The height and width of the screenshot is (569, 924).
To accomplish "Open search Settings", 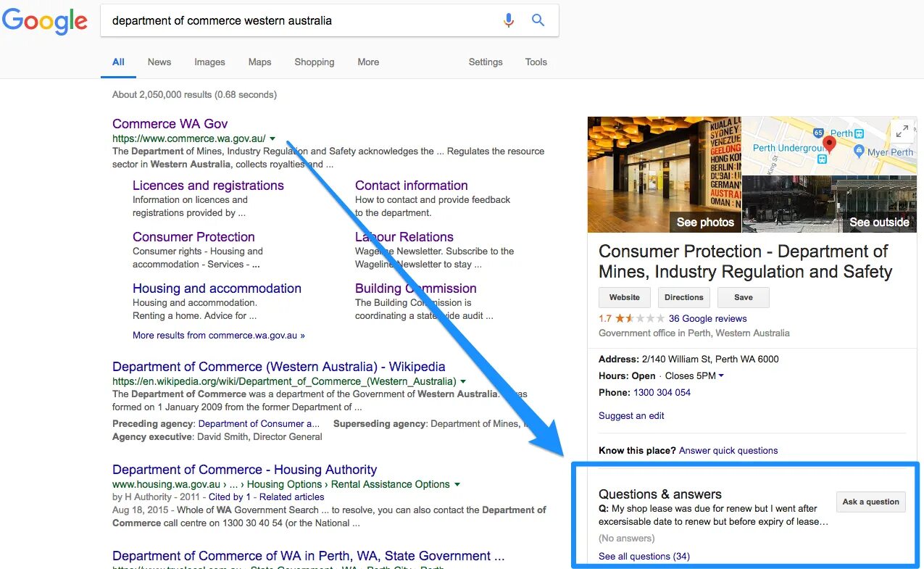I will click(486, 62).
